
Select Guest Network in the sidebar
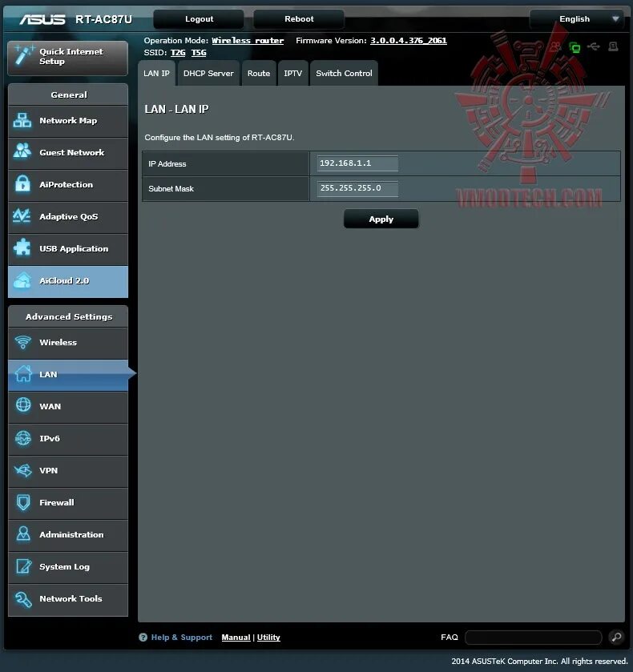(x=68, y=154)
